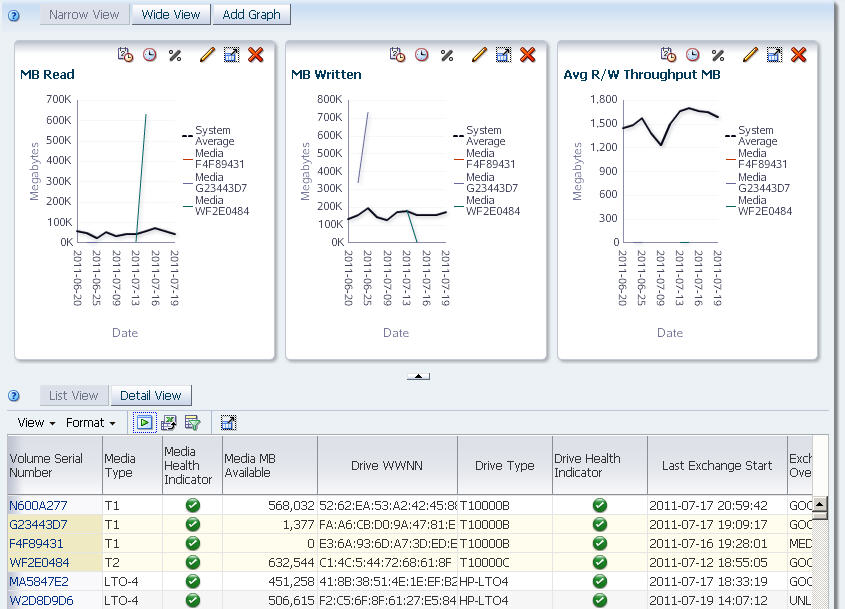Sort by the Drive WWNN column header
This screenshot has height=609, width=845.
pos(387,465)
